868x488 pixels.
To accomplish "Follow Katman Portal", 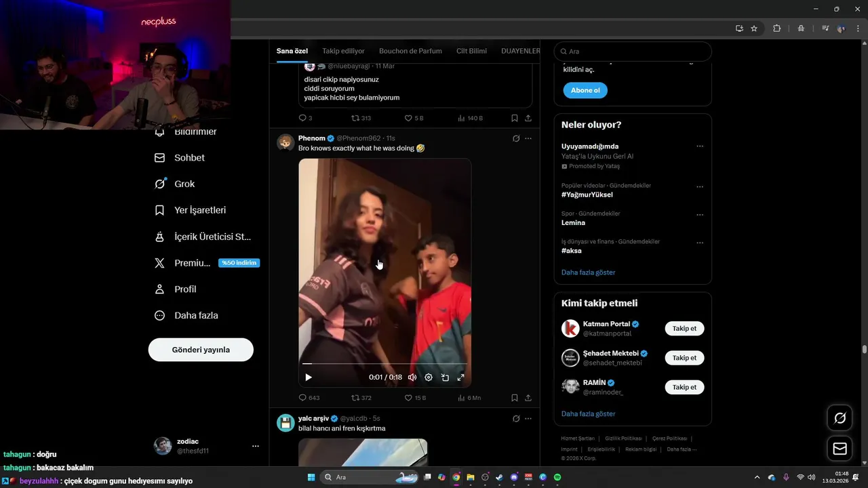I will (684, 328).
